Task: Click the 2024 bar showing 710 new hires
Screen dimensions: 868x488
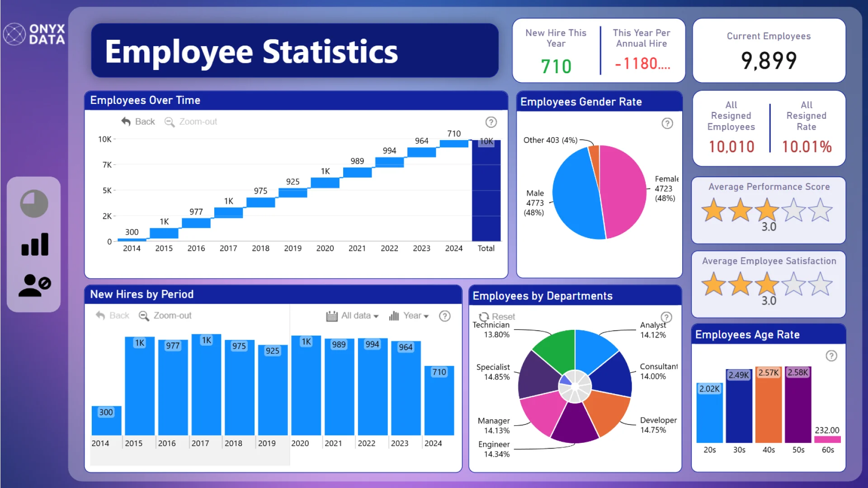Action: point(439,400)
